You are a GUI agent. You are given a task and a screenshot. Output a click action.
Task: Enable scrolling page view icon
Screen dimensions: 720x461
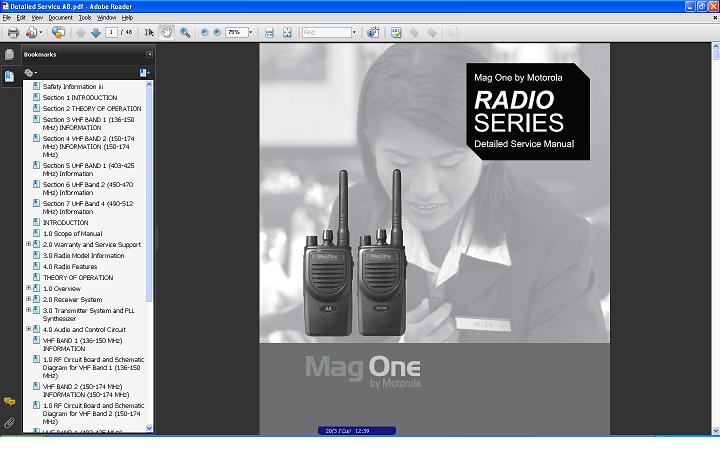coord(269,33)
